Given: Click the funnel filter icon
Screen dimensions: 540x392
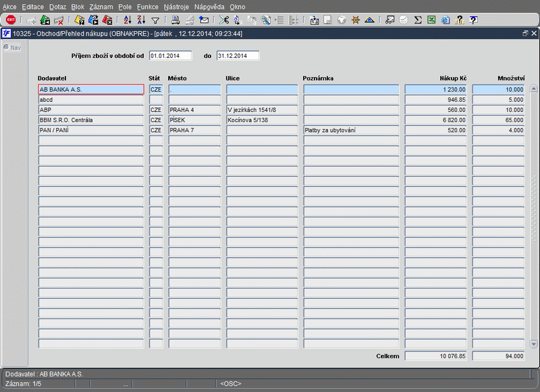Looking at the screenshot, I should tap(155, 20).
